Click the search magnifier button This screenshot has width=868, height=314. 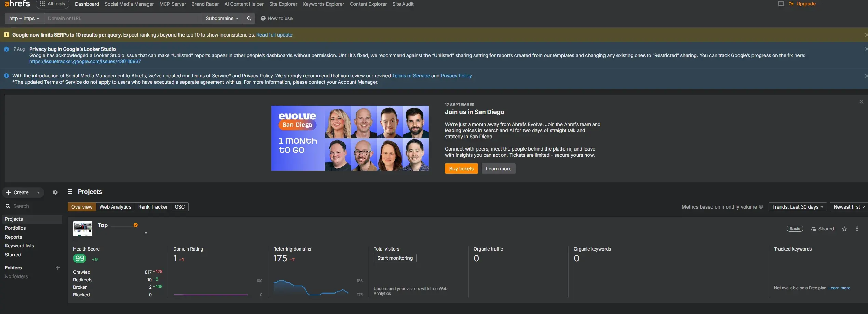pyautogui.click(x=249, y=18)
